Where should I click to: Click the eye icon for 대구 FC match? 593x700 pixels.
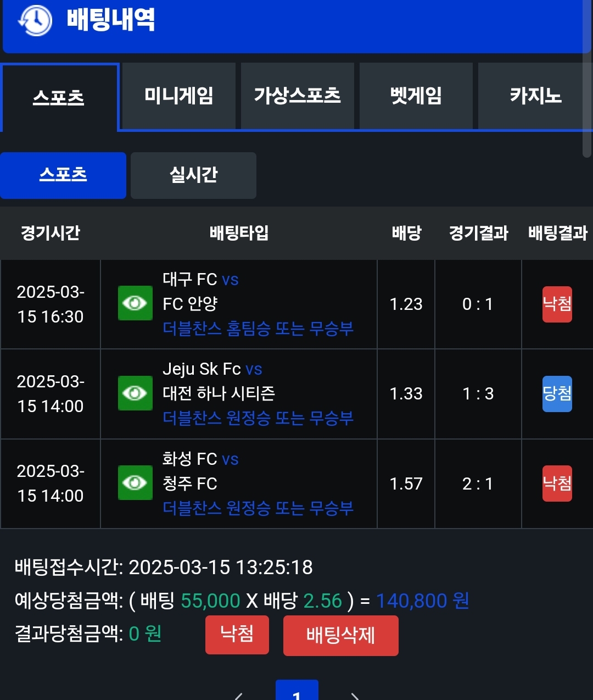135,303
